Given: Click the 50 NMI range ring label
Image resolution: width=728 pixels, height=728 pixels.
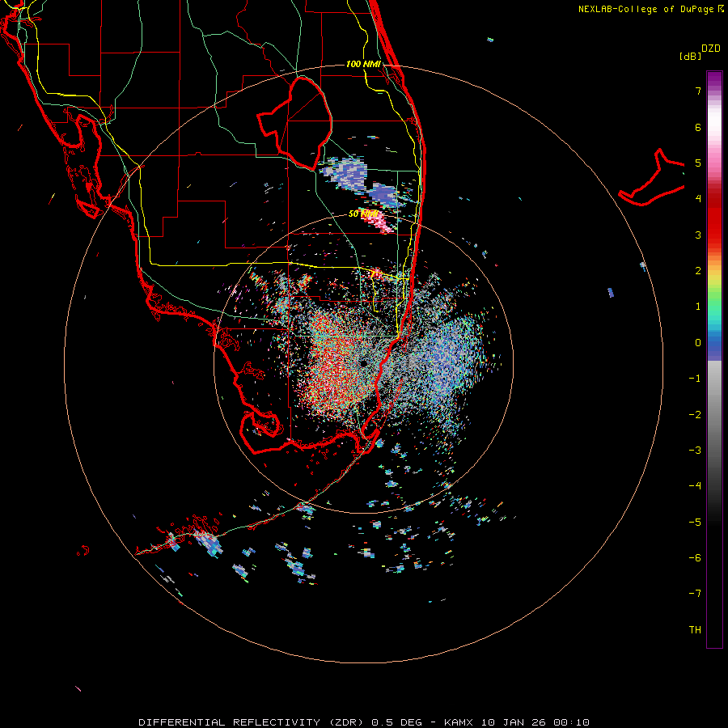Looking at the screenshot, I should [363, 214].
